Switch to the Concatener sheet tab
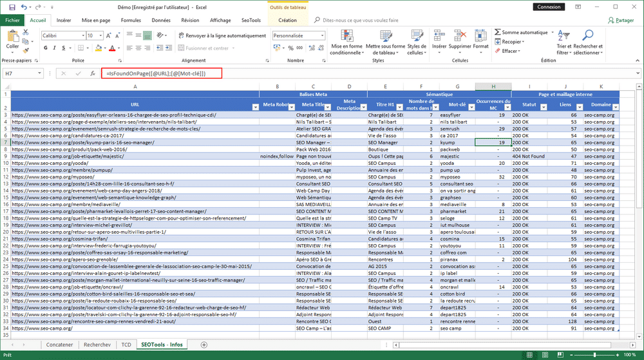Image resolution: width=644 pixels, height=360 pixels. tap(59, 345)
